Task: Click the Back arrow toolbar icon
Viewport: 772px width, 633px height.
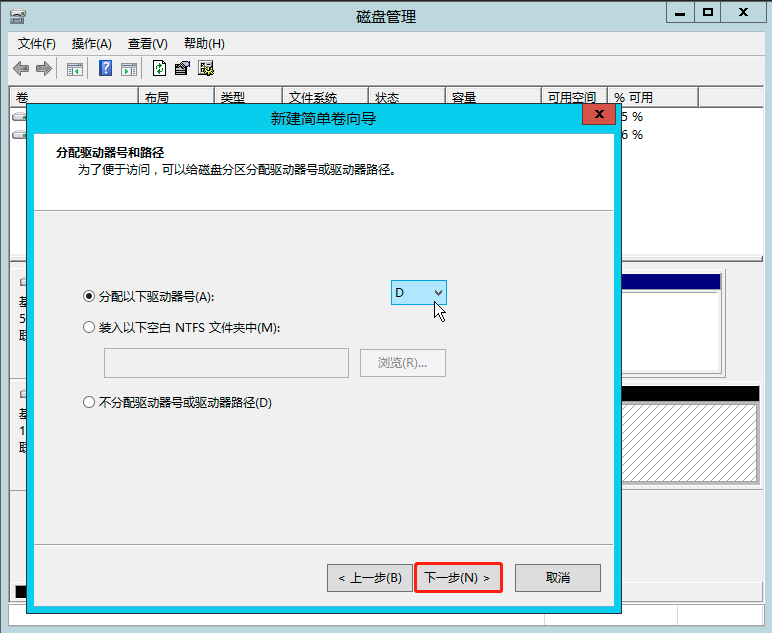Action: click(x=21, y=68)
